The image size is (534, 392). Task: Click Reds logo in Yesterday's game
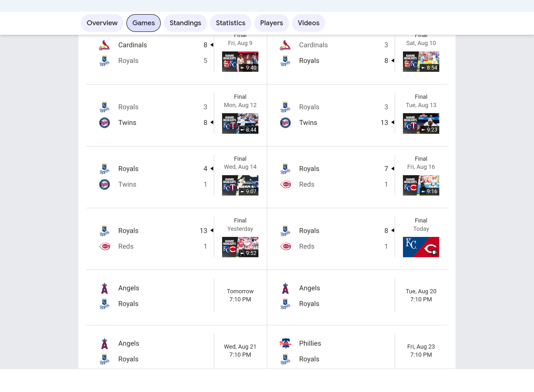104,246
